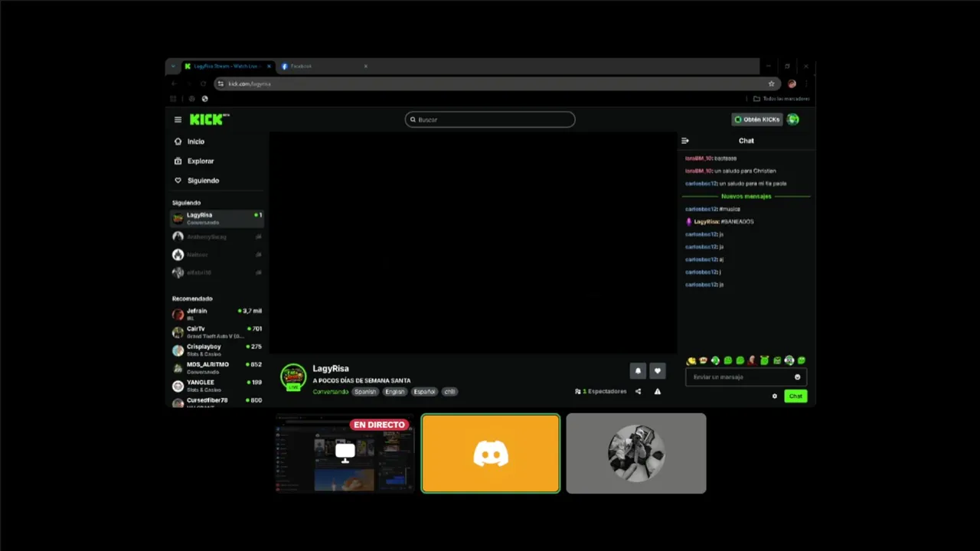Toggle stream notifications with the bell button

pos(638,371)
